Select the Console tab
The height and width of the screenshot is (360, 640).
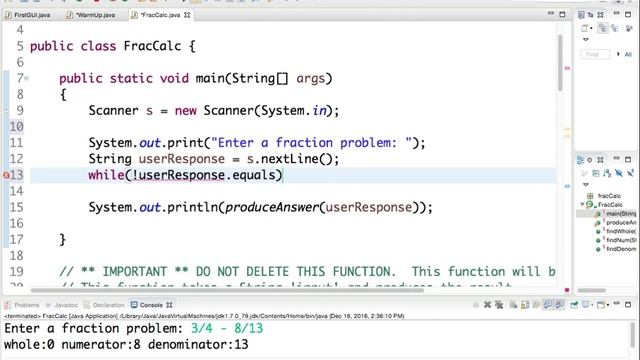pos(147,305)
